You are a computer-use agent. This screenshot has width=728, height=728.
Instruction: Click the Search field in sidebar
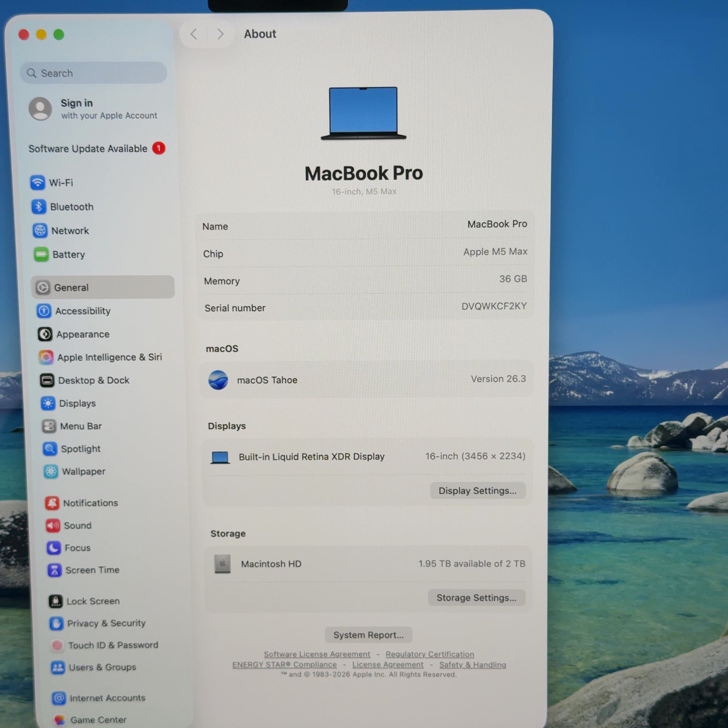click(94, 73)
